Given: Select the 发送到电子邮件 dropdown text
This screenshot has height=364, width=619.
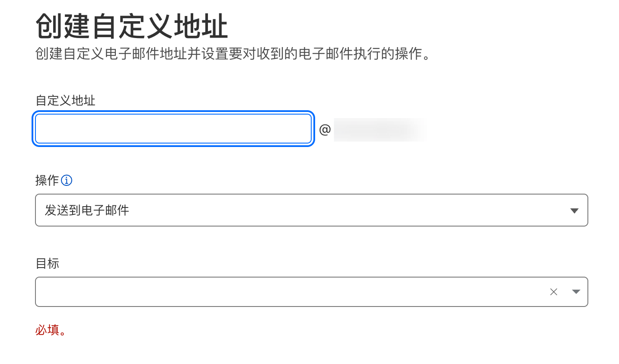Looking at the screenshot, I should pos(87,211).
